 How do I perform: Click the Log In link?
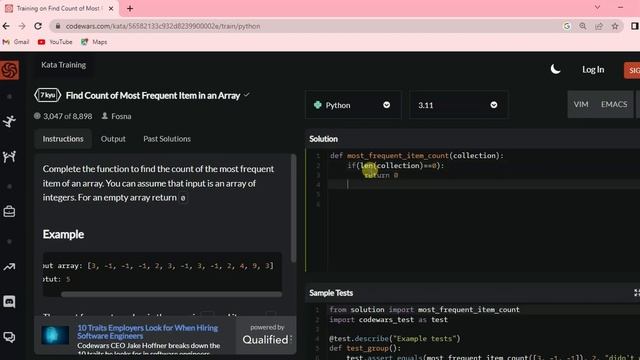(593, 70)
